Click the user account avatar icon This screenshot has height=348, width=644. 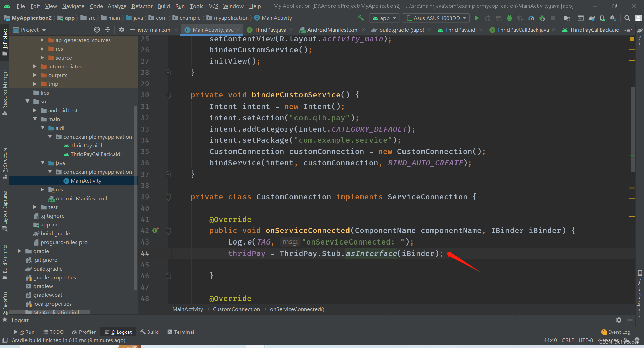pos(638,18)
